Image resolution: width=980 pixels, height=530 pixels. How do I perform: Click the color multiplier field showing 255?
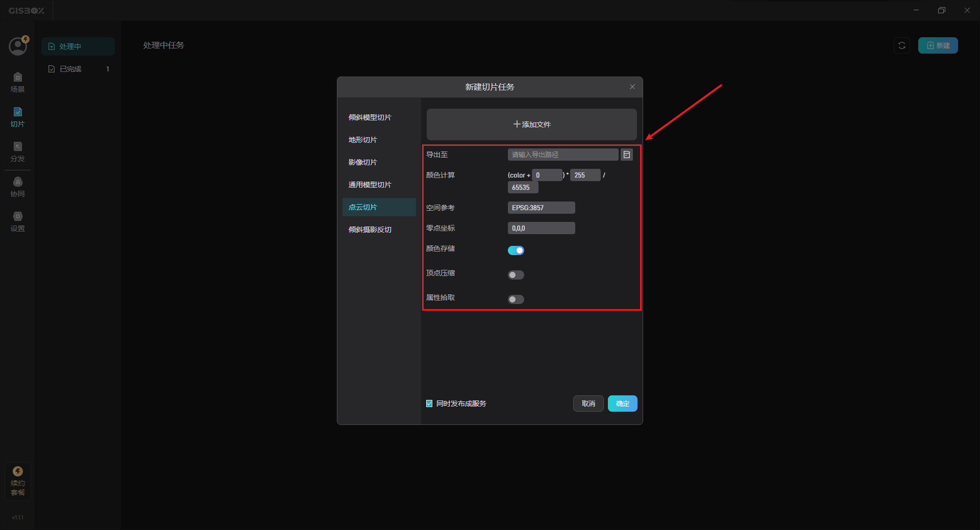(585, 175)
